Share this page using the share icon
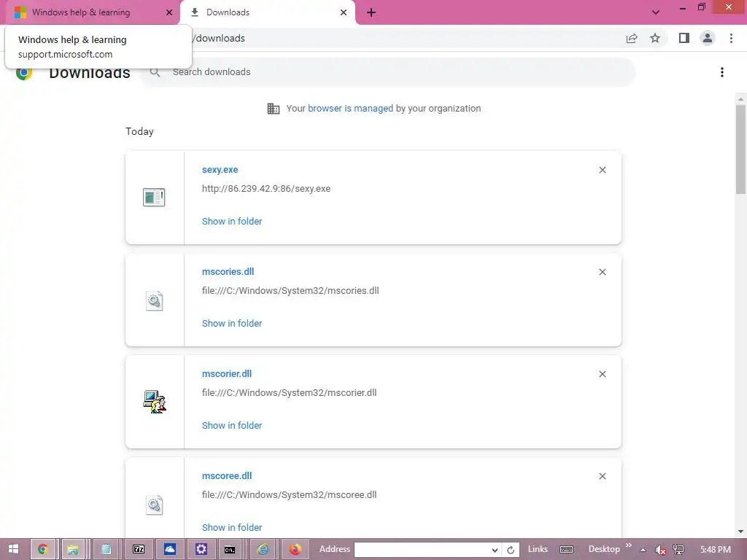 click(632, 38)
